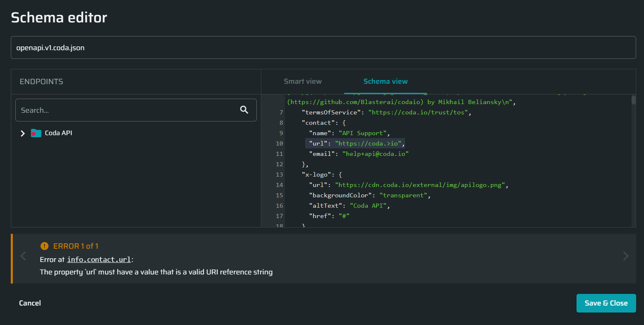Click the github.com/Blasterai/codaio text line
This screenshot has width=644, height=325.
[x=401, y=102]
